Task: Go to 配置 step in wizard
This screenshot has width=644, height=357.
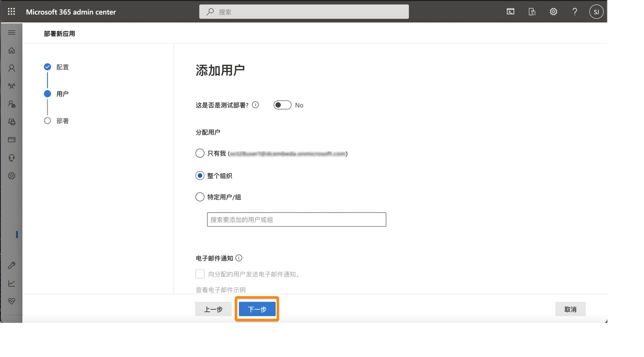Action: point(62,67)
